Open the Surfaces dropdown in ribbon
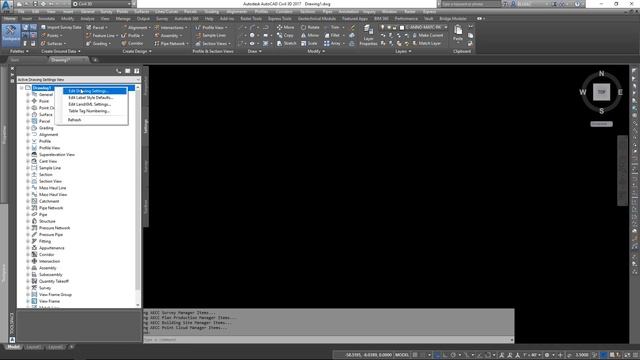Screen dimensions: 640x360 [53, 44]
